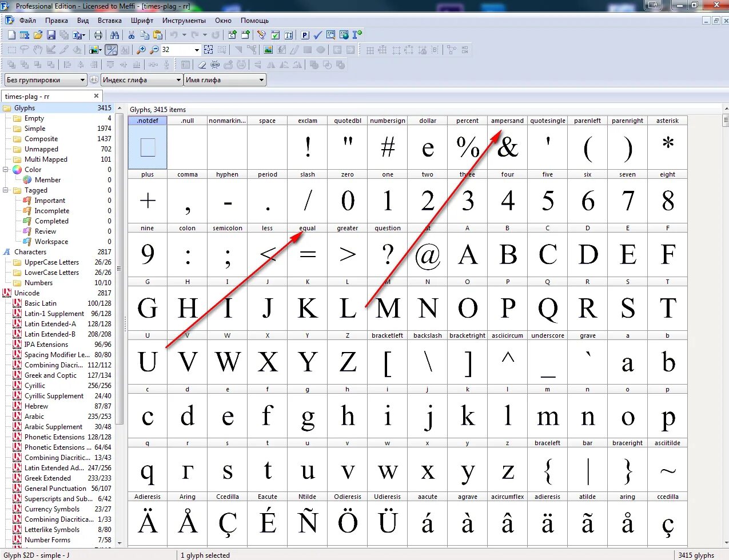Collapse the Tagged tree node
The width and height of the screenshot is (729, 560).
6,190
